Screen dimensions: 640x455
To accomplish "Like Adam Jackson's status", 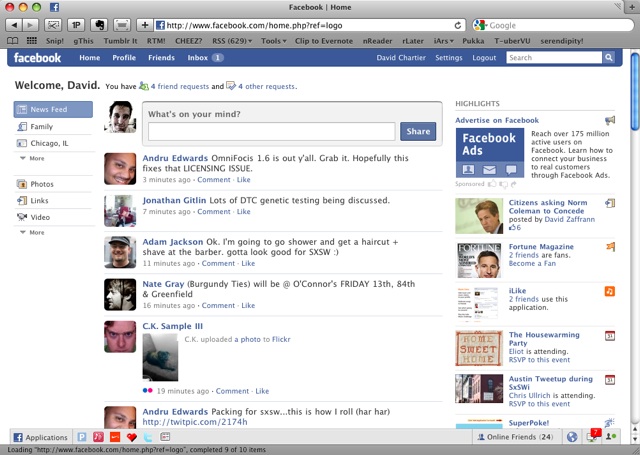I will pos(248,263).
